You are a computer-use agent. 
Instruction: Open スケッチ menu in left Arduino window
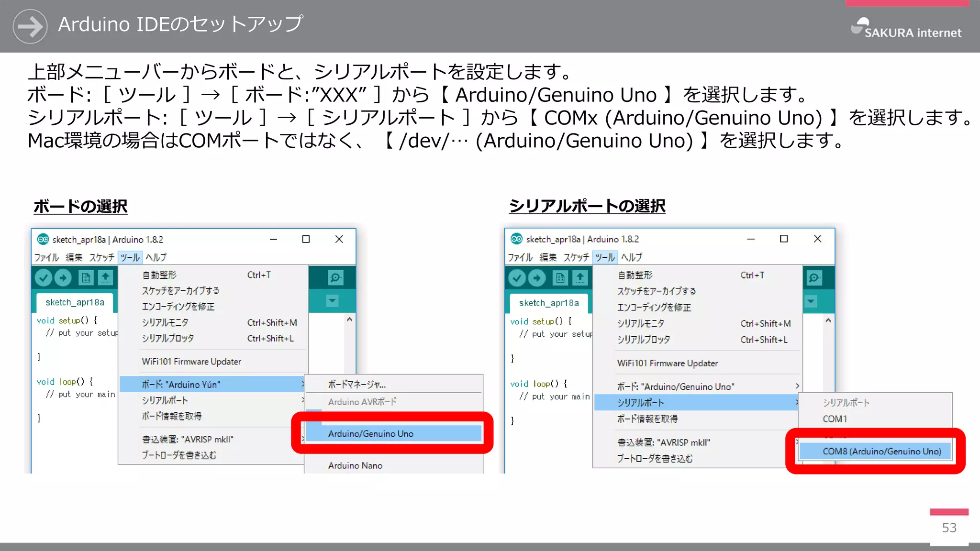[x=102, y=257]
